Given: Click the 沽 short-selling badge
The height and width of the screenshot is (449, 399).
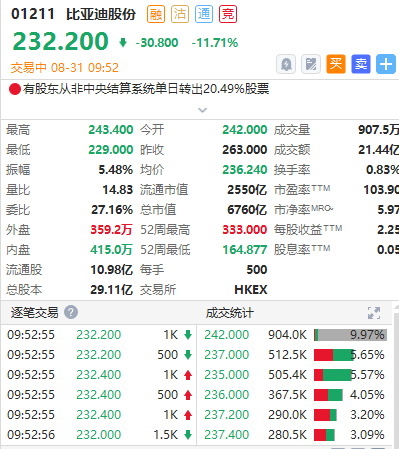Looking at the screenshot, I should [180, 14].
